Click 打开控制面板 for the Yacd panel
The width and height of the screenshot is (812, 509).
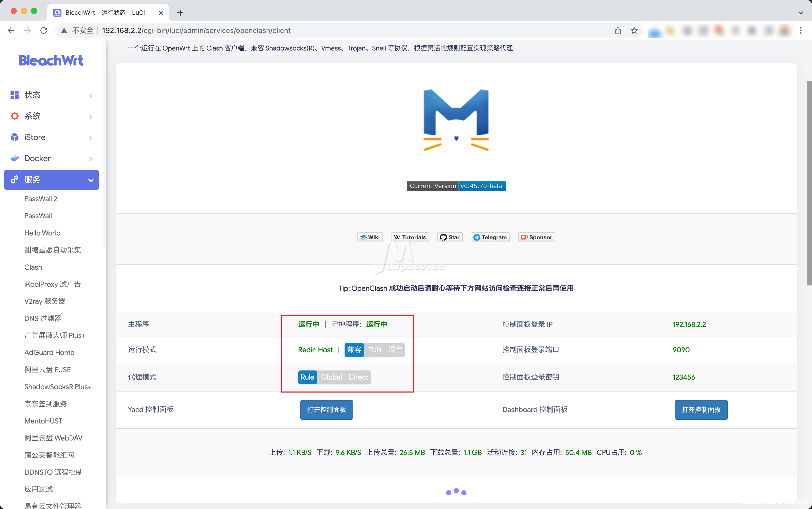click(x=326, y=410)
